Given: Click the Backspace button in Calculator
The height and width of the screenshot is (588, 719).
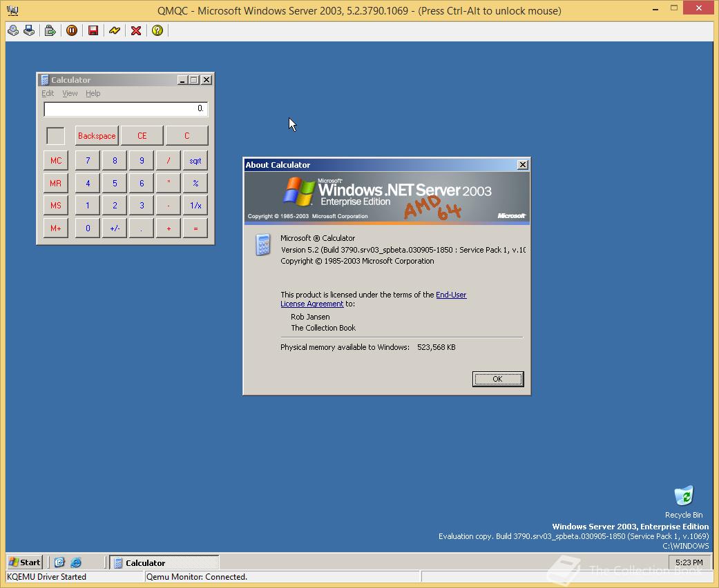Looking at the screenshot, I should 97,136.
